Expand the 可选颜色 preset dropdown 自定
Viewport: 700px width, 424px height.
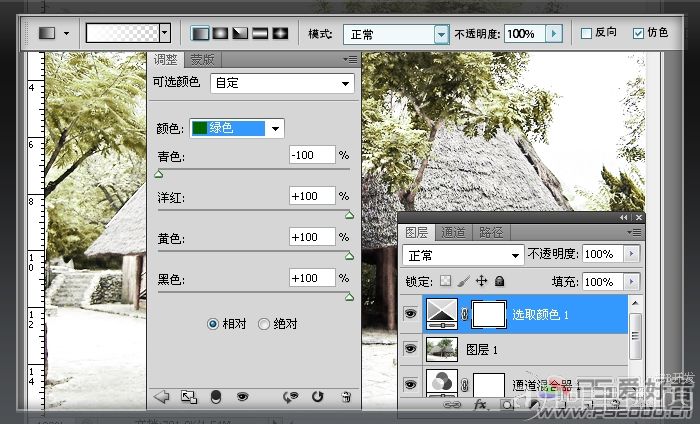tap(282, 83)
